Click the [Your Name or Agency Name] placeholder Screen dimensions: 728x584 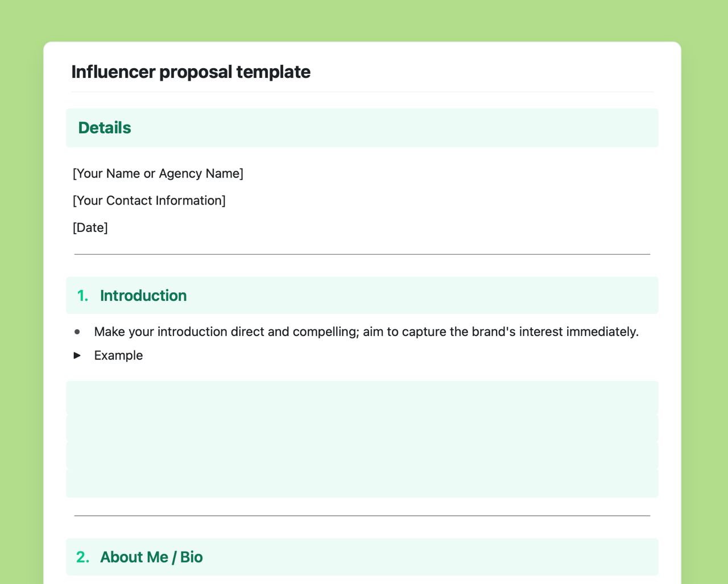(x=158, y=173)
